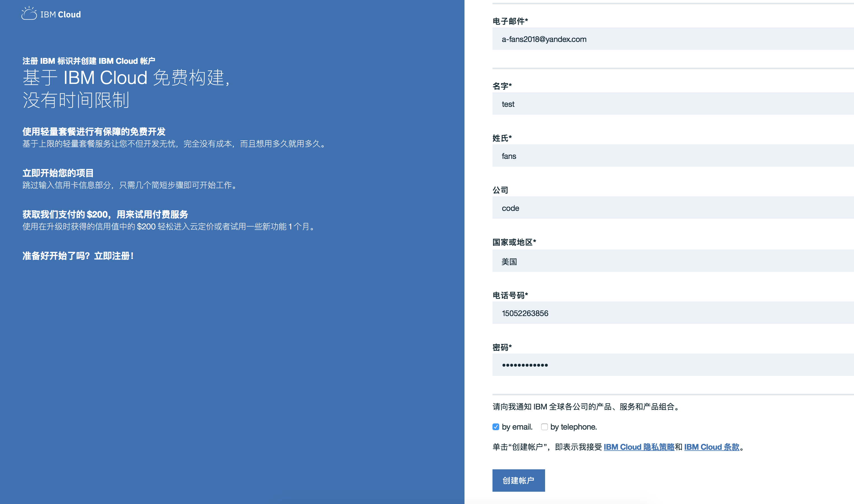Click the 电子邮件 field label
This screenshot has height=504, width=854.
coord(510,21)
